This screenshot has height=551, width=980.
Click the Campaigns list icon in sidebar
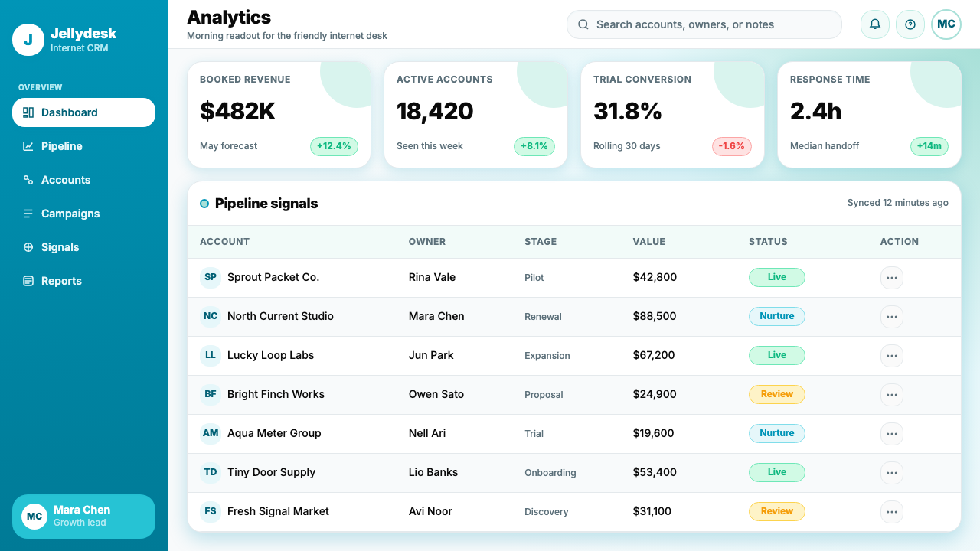tap(28, 214)
